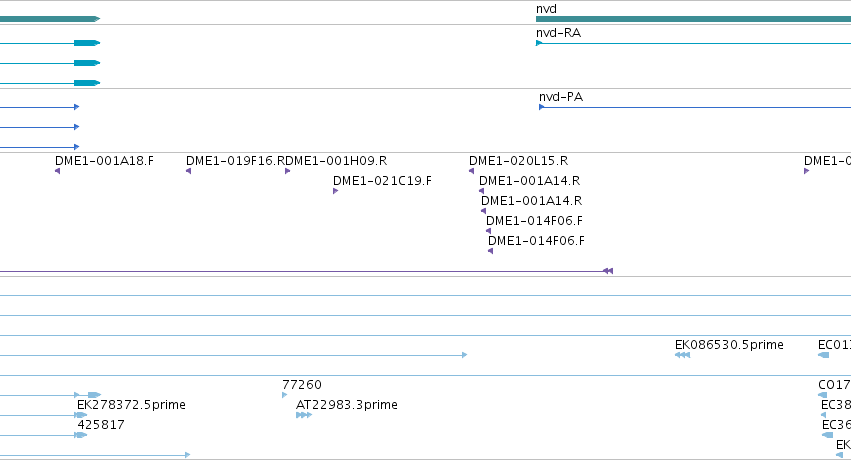The width and height of the screenshot is (851, 460).
Task: Click the triple-arrow glyph under EK086530.5prime
Action: (683, 355)
